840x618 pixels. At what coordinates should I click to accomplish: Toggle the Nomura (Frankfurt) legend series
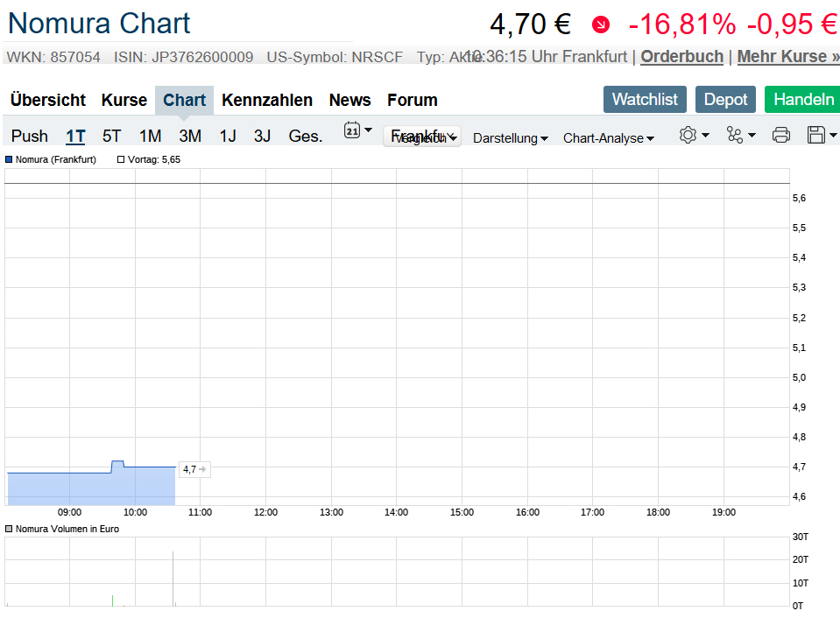(55, 159)
